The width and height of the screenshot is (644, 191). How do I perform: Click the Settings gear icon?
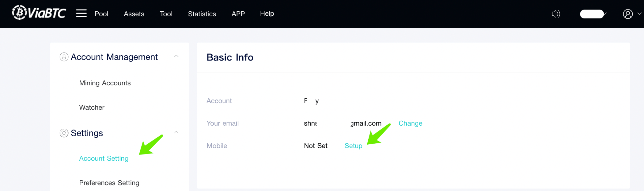tap(64, 133)
